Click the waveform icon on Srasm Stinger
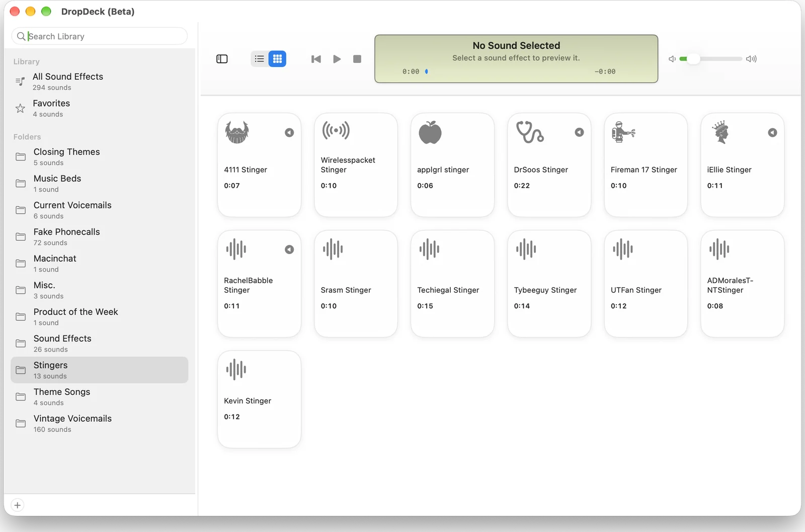 (x=333, y=249)
